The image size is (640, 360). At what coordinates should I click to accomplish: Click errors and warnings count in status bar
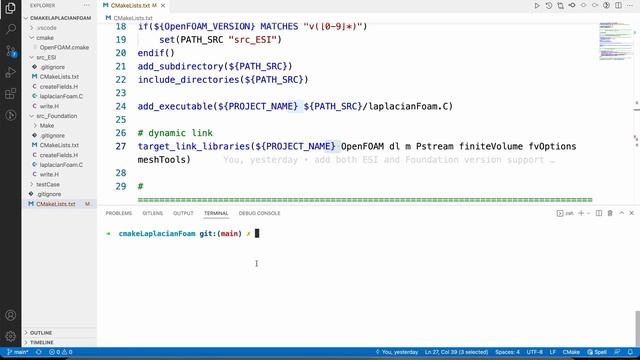[x=60, y=352]
